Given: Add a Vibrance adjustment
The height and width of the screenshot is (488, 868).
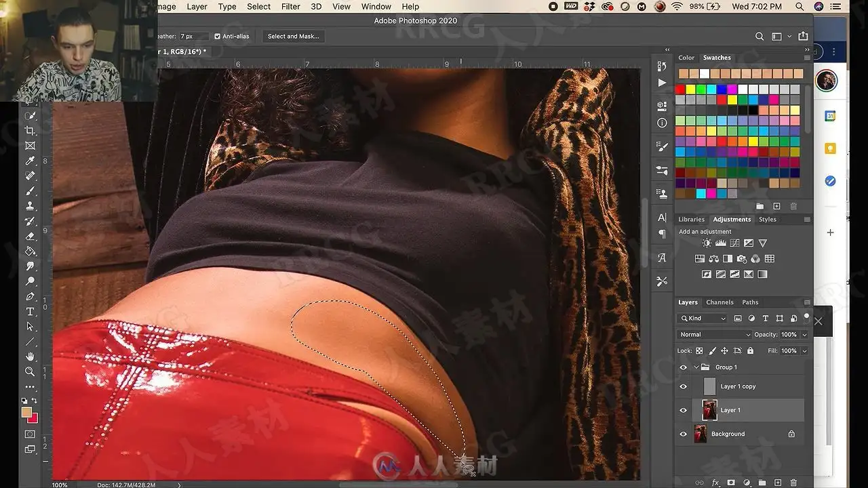Looking at the screenshot, I should click(763, 243).
